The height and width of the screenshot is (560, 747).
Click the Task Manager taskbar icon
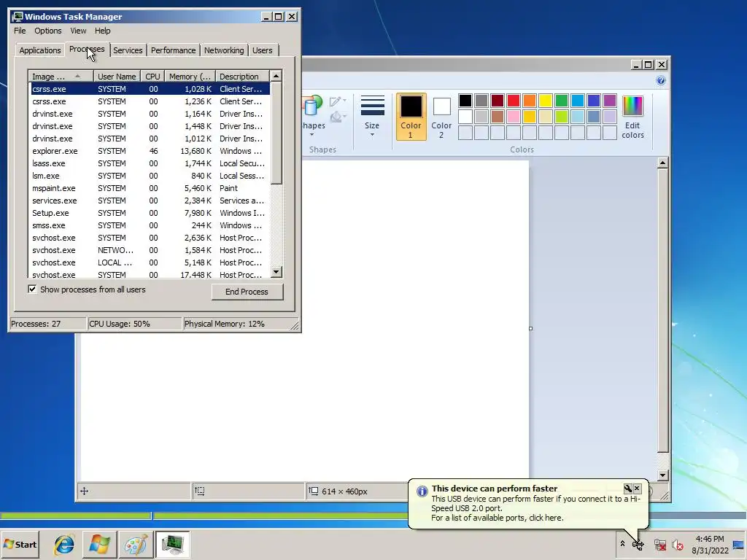tap(172, 544)
